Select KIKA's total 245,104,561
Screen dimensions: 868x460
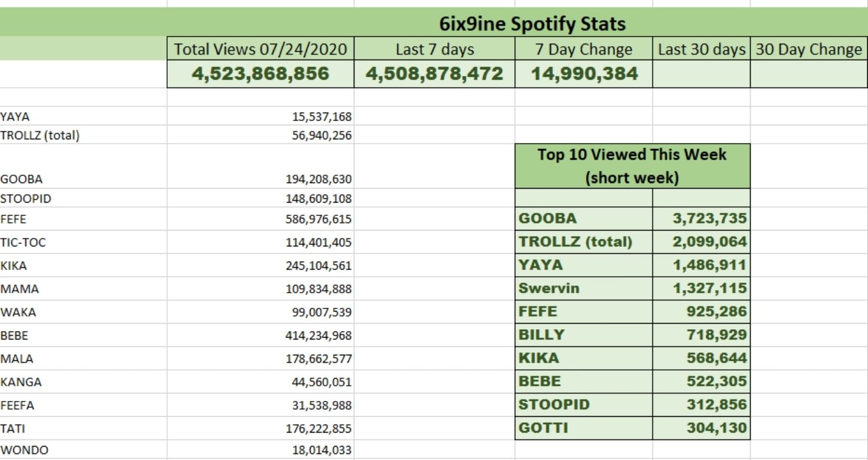click(x=319, y=266)
